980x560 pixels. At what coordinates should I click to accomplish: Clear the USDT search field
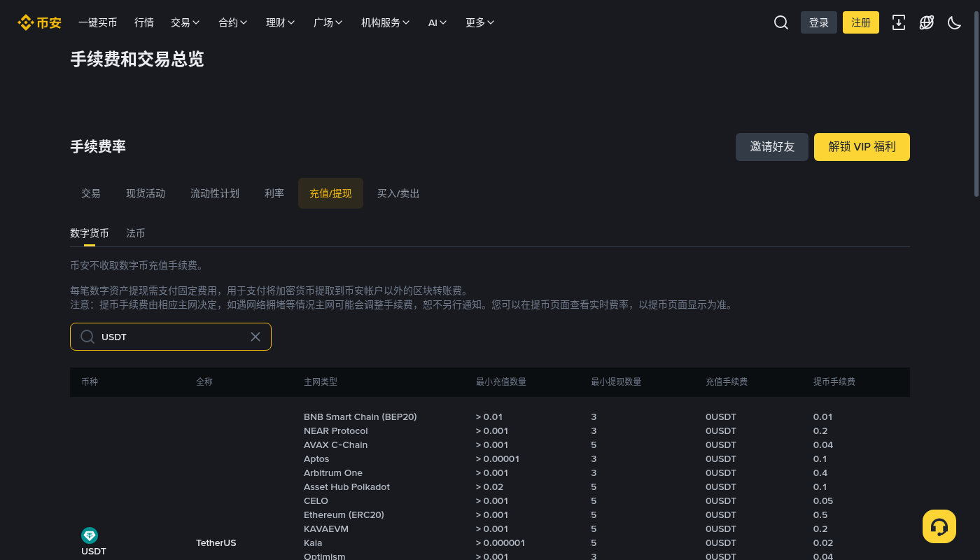255,337
